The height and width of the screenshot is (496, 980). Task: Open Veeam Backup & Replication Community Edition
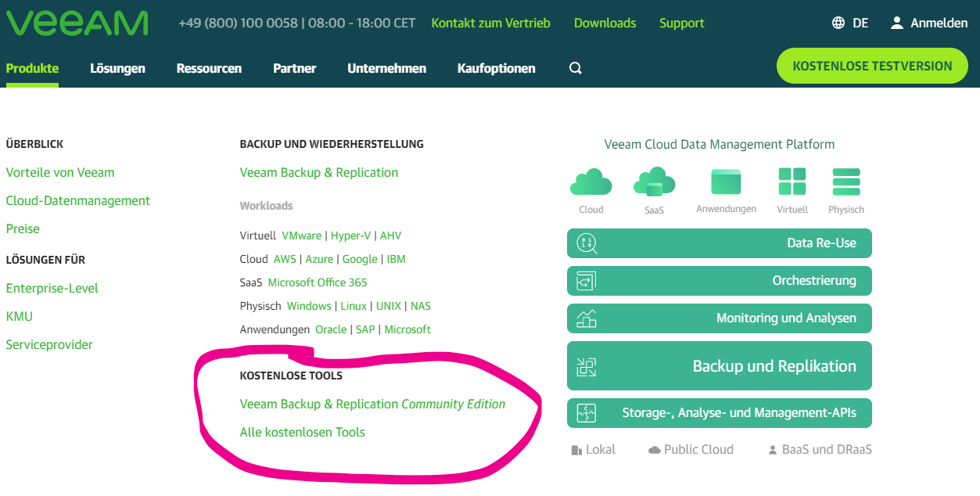click(x=372, y=404)
